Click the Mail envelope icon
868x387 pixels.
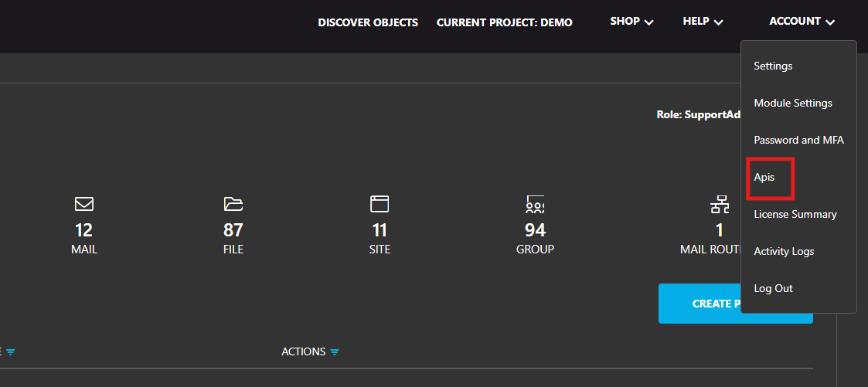[x=84, y=204]
